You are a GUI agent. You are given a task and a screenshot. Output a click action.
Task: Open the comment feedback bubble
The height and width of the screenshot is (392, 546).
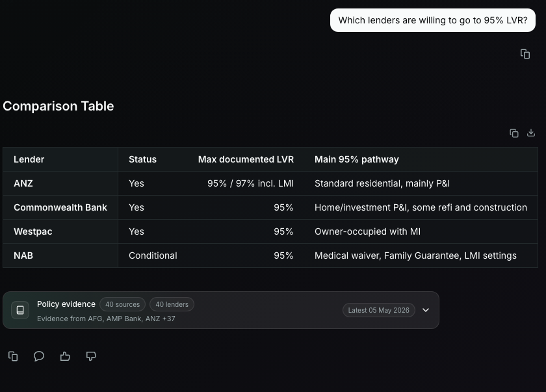pos(38,356)
